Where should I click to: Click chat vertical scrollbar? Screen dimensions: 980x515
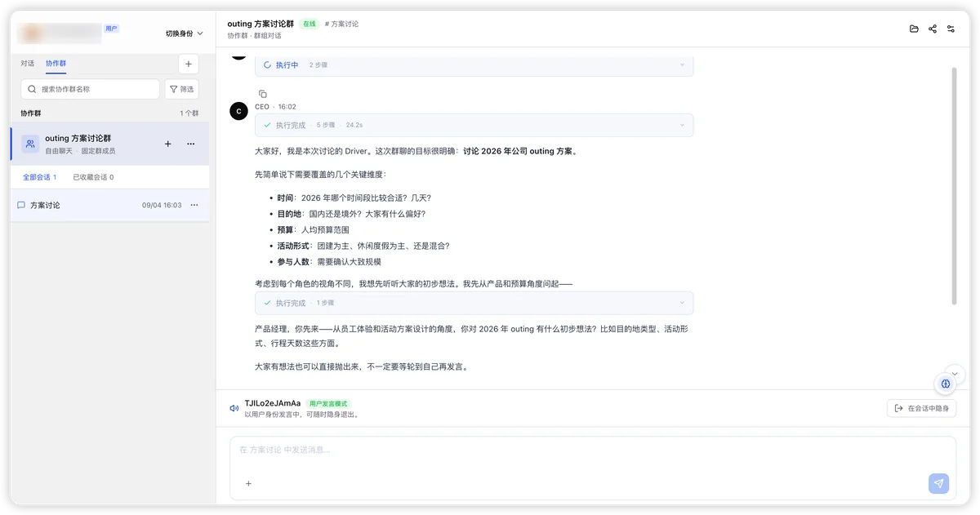point(954,188)
